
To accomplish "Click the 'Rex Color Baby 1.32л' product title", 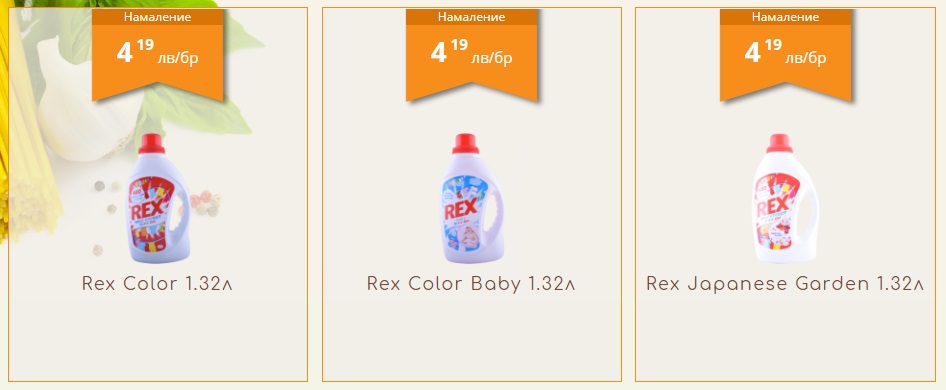I will (471, 284).
